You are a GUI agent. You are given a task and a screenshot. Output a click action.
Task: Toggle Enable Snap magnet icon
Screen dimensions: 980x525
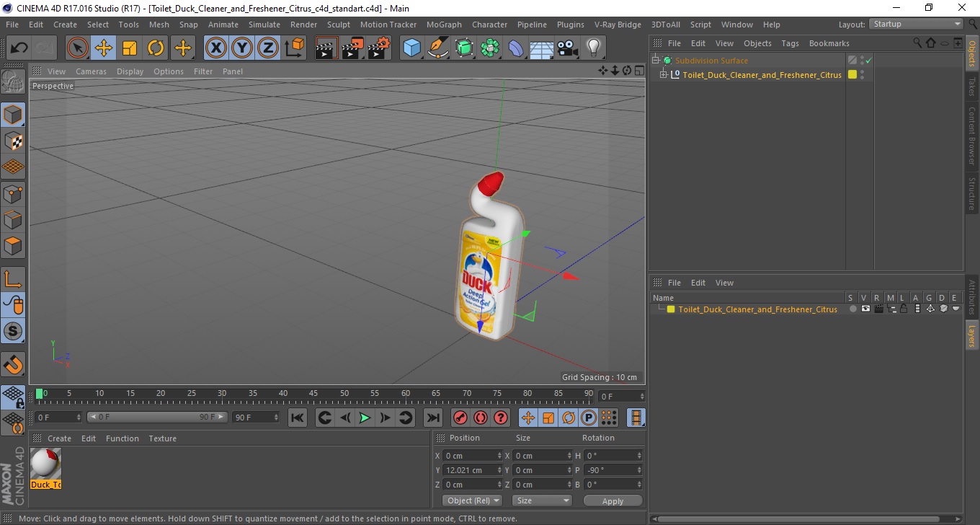(x=13, y=364)
